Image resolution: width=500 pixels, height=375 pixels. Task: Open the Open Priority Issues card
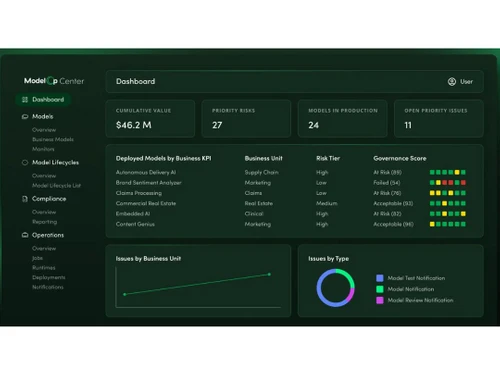point(439,119)
